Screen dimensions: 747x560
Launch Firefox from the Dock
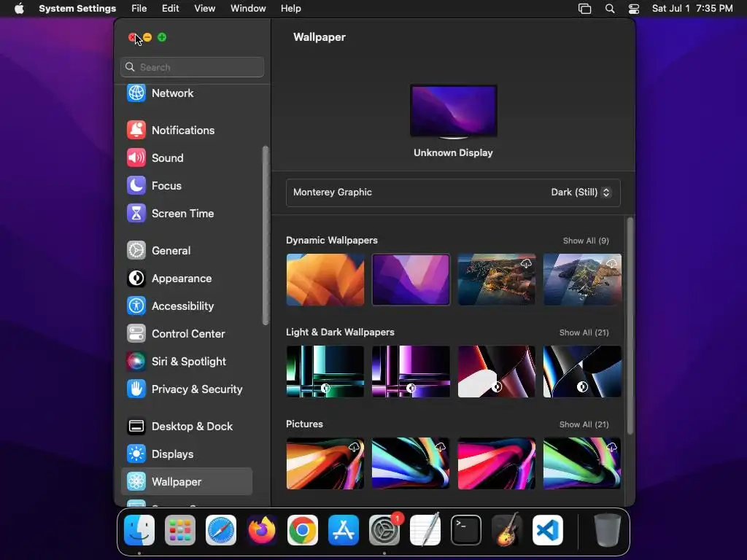point(262,530)
